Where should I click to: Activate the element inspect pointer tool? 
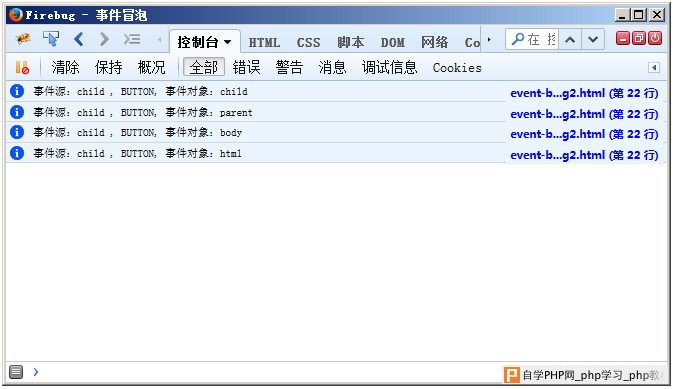(x=51, y=39)
